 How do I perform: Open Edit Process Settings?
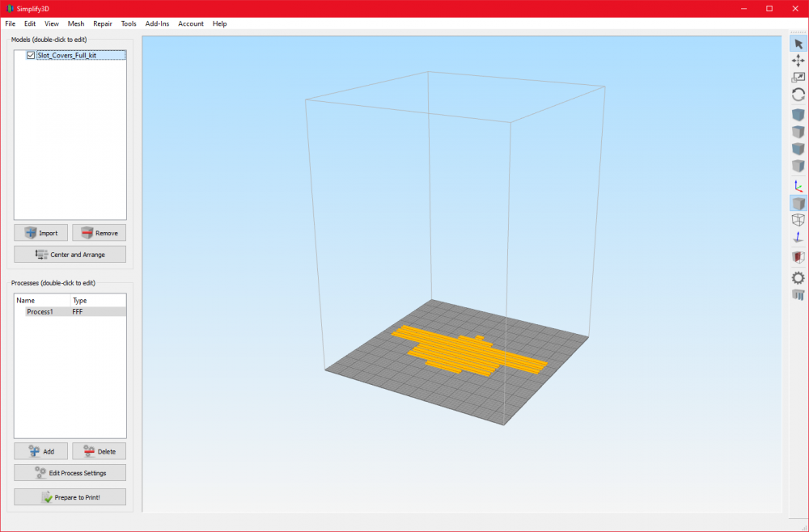pyautogui.click(x=70, y=473)
